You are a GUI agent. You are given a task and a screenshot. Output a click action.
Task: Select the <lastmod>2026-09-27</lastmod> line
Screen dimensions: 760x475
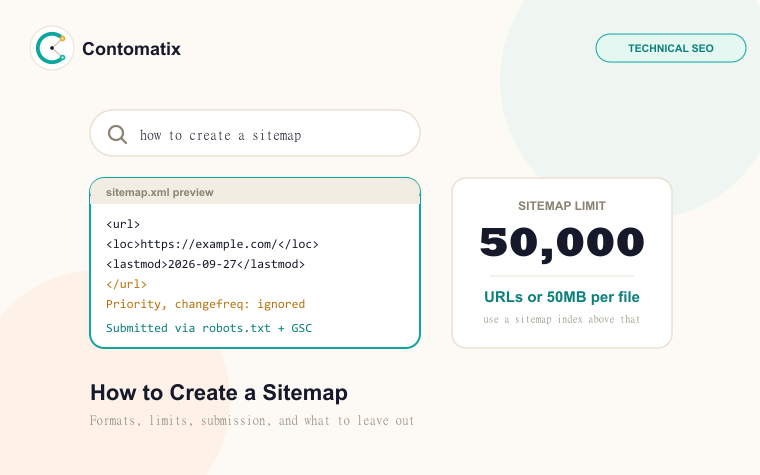(206, 264)
